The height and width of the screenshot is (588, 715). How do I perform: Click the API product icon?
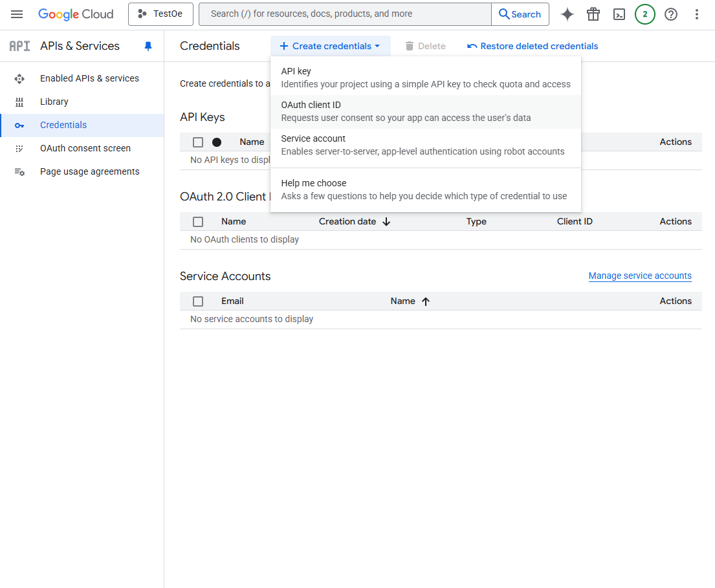click(x=19, y=46)
